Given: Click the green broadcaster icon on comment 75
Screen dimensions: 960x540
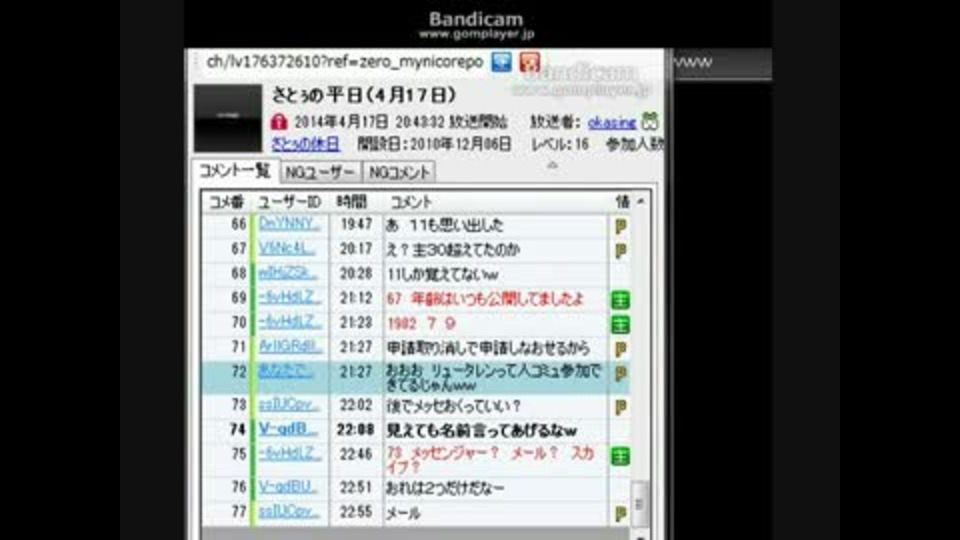Looking at the screenshot, I should coord(620,456).
